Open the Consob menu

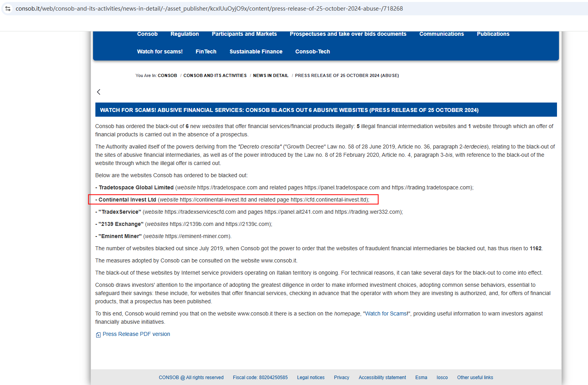click(147, 34)
